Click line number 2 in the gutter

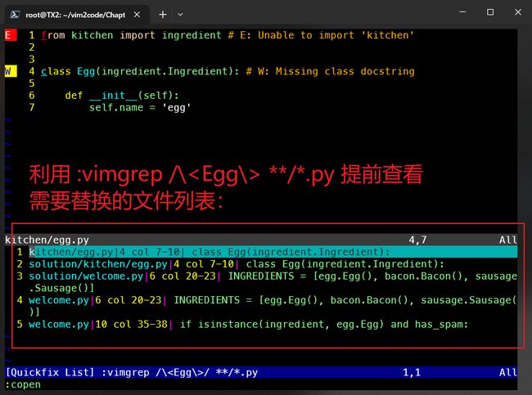click(32, 47)
